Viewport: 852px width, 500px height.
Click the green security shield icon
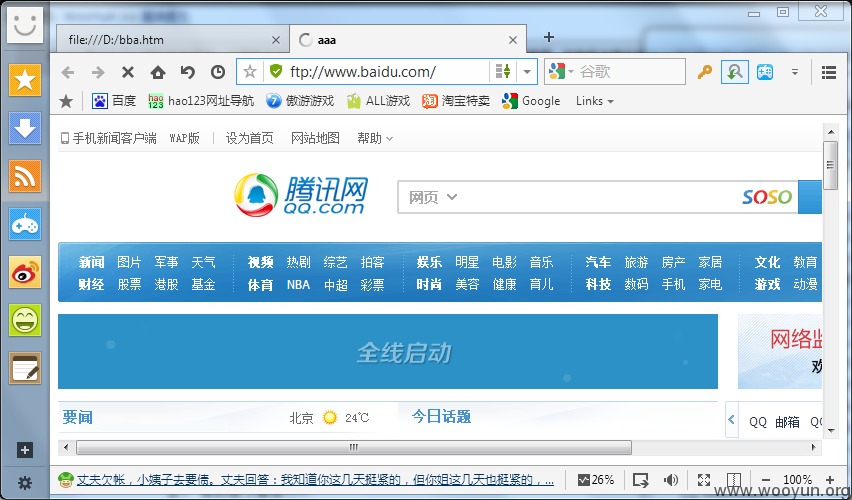[276, 71]
